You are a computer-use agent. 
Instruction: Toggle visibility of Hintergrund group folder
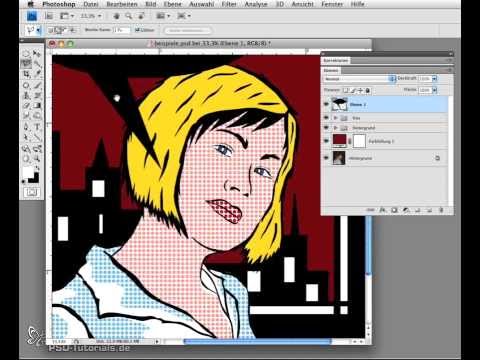327,128
